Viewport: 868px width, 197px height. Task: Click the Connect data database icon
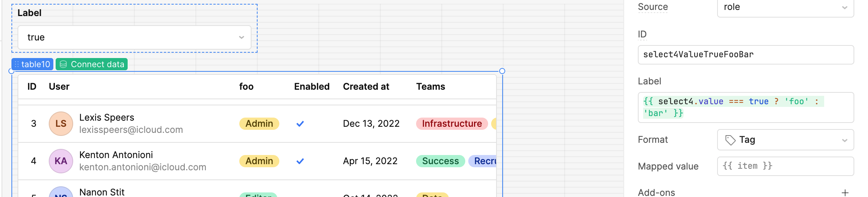tap(63, 65)
